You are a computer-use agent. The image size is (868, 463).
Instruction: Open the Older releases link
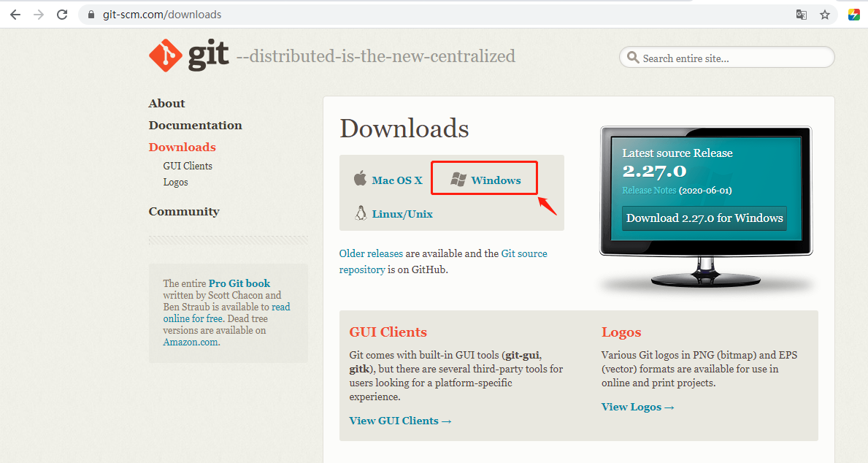371,253
